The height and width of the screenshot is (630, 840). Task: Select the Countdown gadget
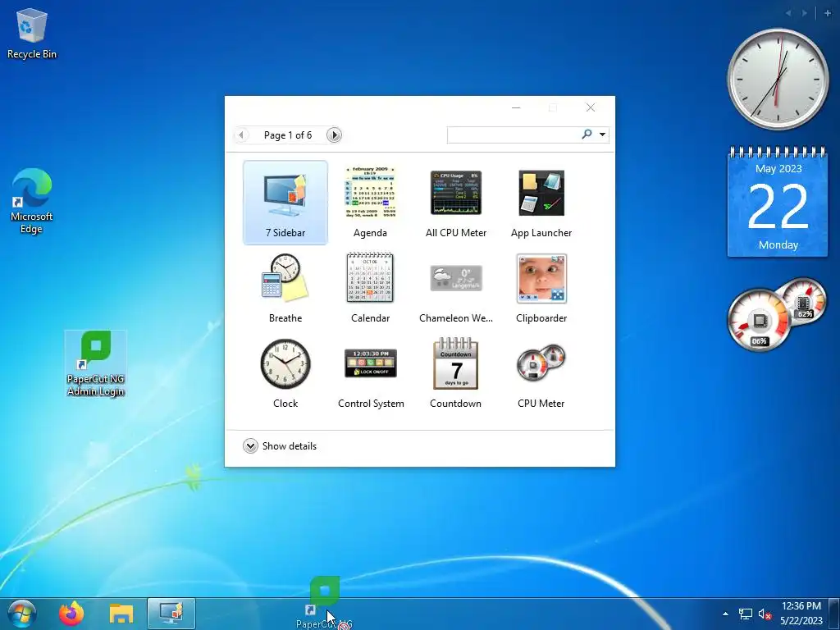[456, 373]
